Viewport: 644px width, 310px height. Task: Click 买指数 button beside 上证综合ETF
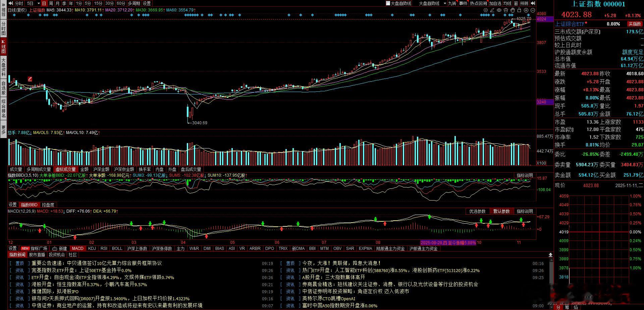[635, 24]
